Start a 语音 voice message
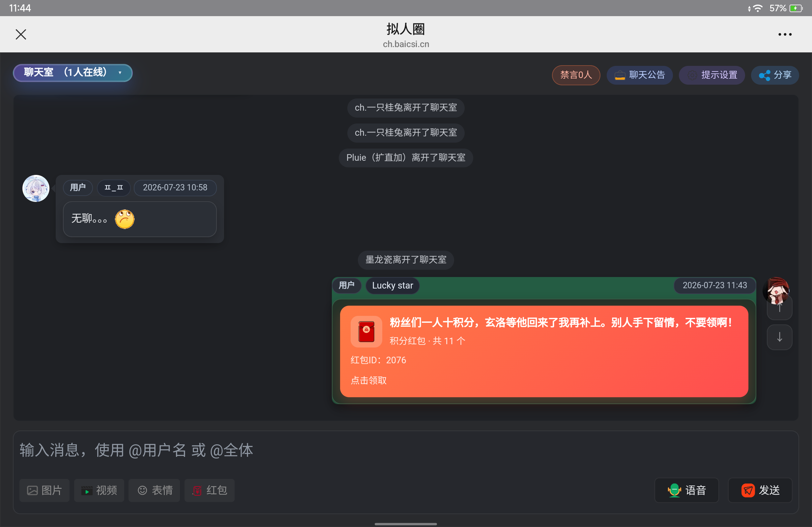The width and height of the screenshot is (812, 527). (x=686, y=490)
